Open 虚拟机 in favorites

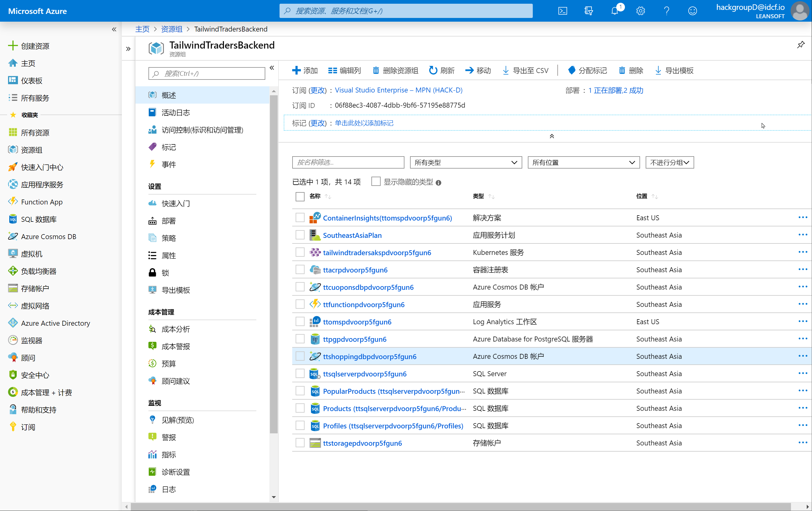pyautogui.click(x=31, y=254)
